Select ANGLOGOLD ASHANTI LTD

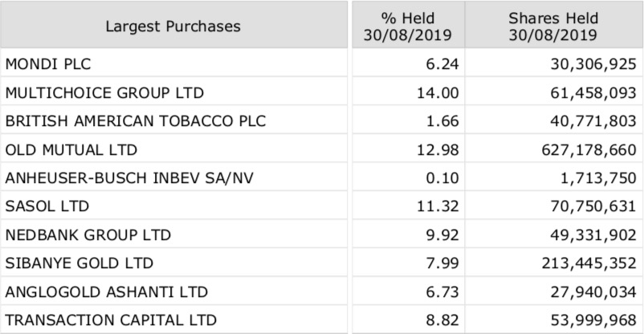tap(106, 292)
